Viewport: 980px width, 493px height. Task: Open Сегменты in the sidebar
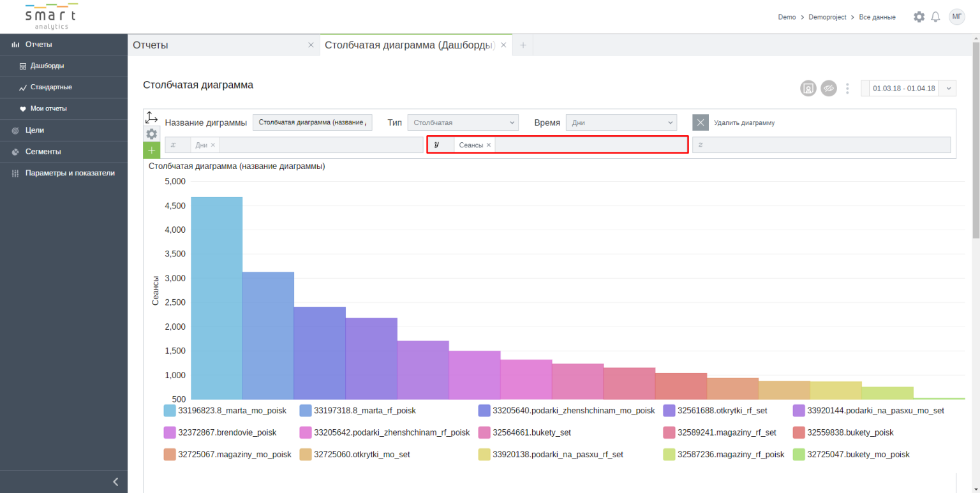point(43,152)
